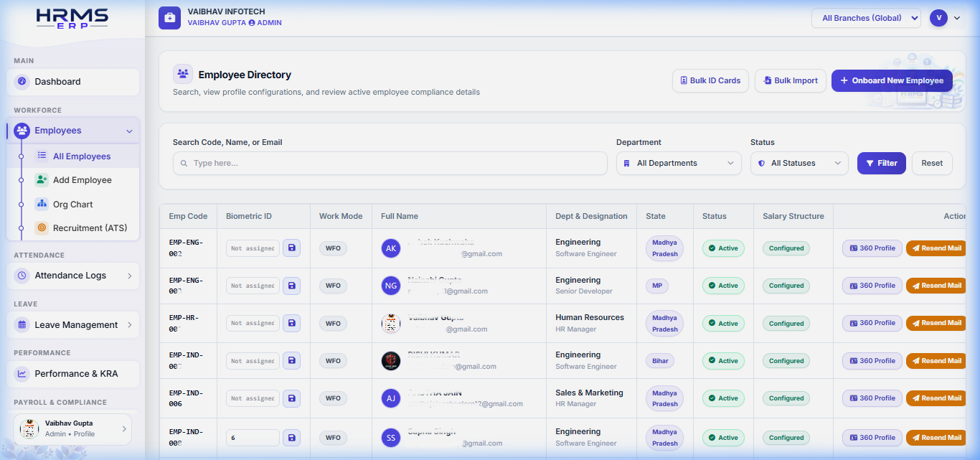Click Configured badge in Human Resources row

click(786, 324)
